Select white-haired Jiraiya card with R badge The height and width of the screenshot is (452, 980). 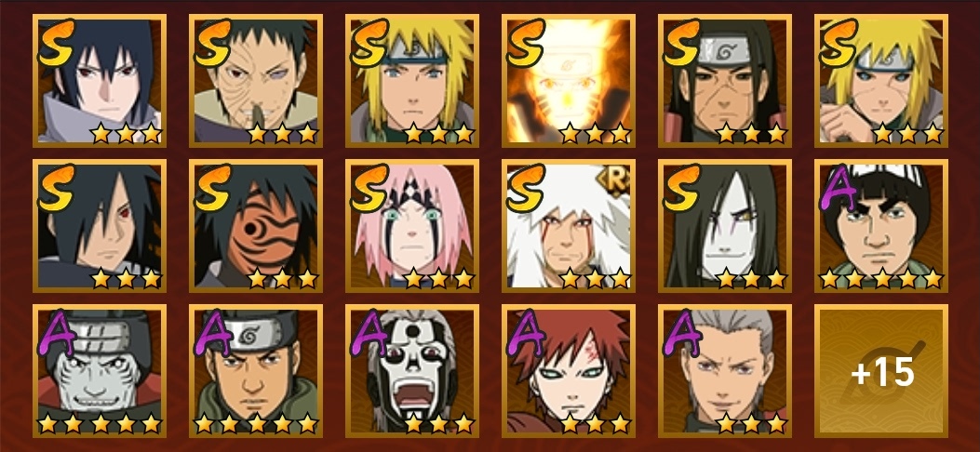tap(568, 225)
